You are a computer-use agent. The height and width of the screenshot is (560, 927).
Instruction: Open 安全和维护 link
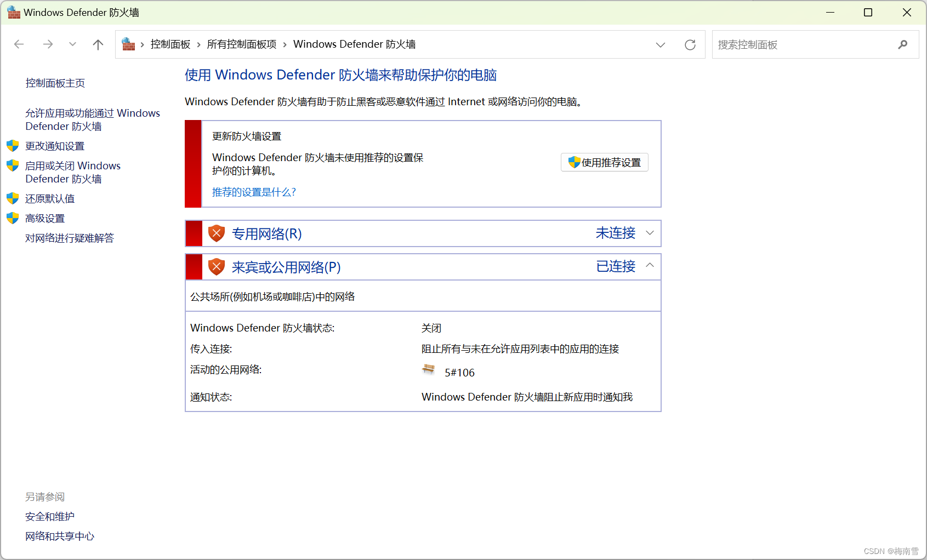(50, 517)
